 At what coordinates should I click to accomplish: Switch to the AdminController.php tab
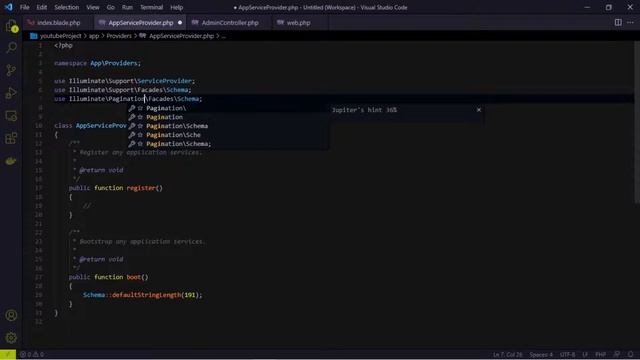click(x=229, y=23)
